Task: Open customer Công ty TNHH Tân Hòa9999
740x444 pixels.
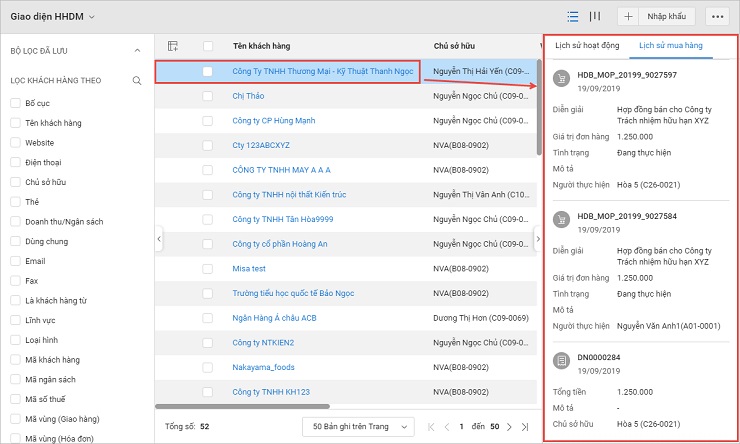Action: 283,219
